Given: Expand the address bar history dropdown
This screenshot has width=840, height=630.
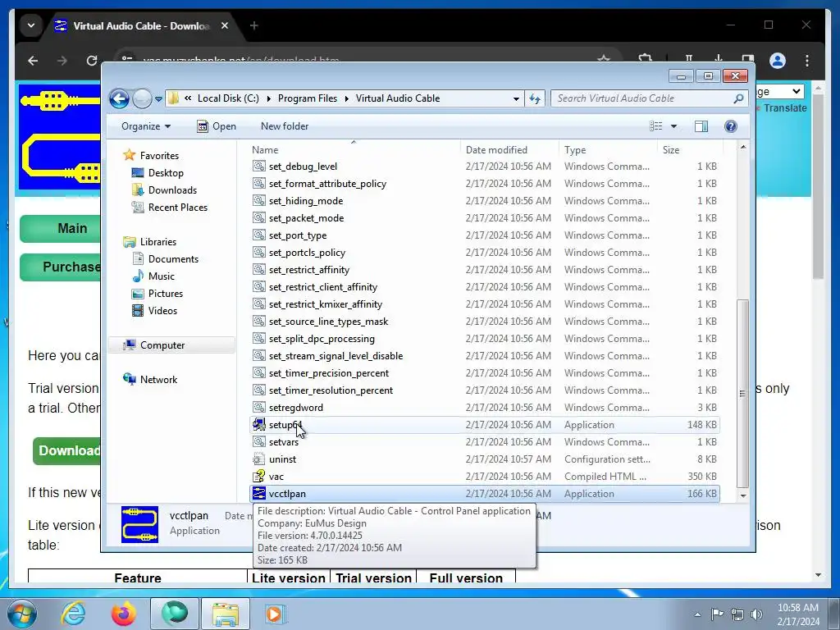Looking at the screenshot, I should [516, 98].
